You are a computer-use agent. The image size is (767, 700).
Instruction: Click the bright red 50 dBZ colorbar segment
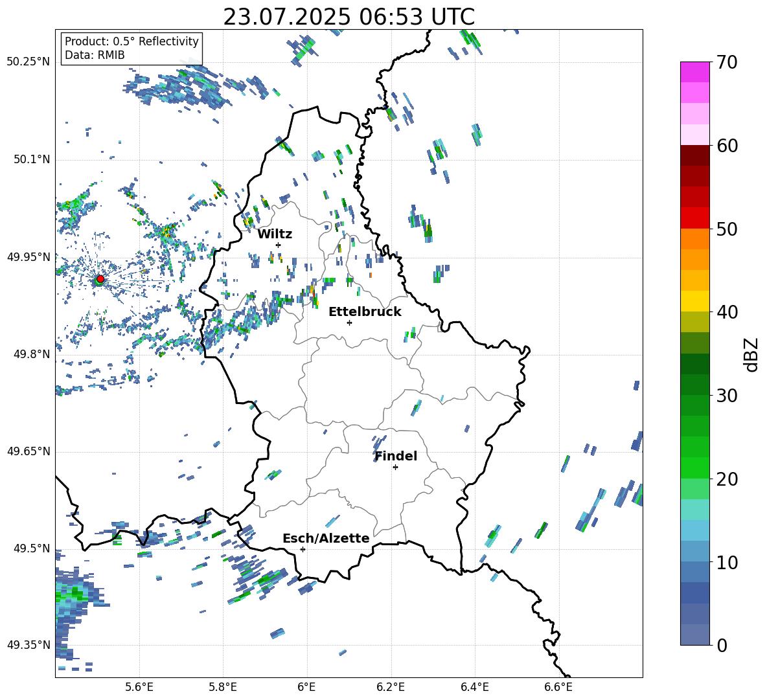(694, 218)
